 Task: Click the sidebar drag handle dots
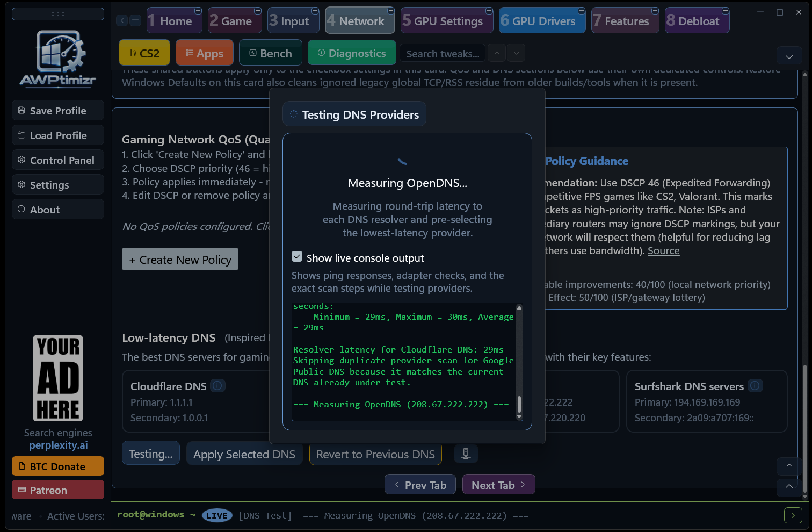coord(58,14)
